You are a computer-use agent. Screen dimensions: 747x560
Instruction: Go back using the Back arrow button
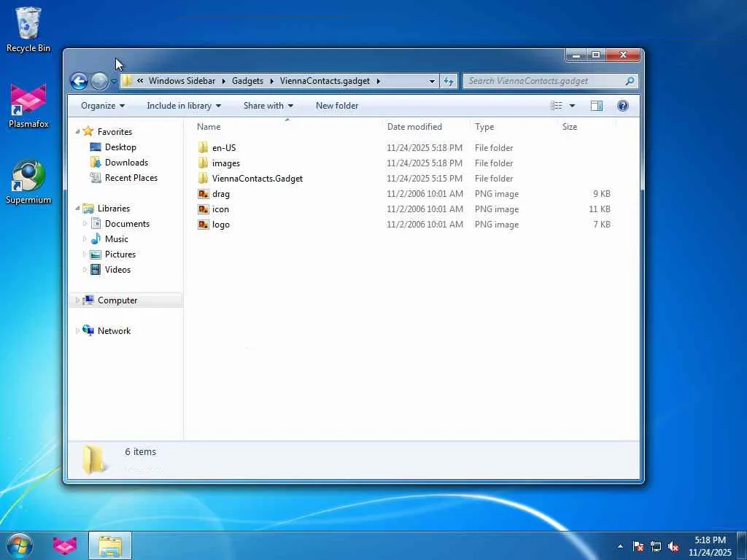pos(79,82)
